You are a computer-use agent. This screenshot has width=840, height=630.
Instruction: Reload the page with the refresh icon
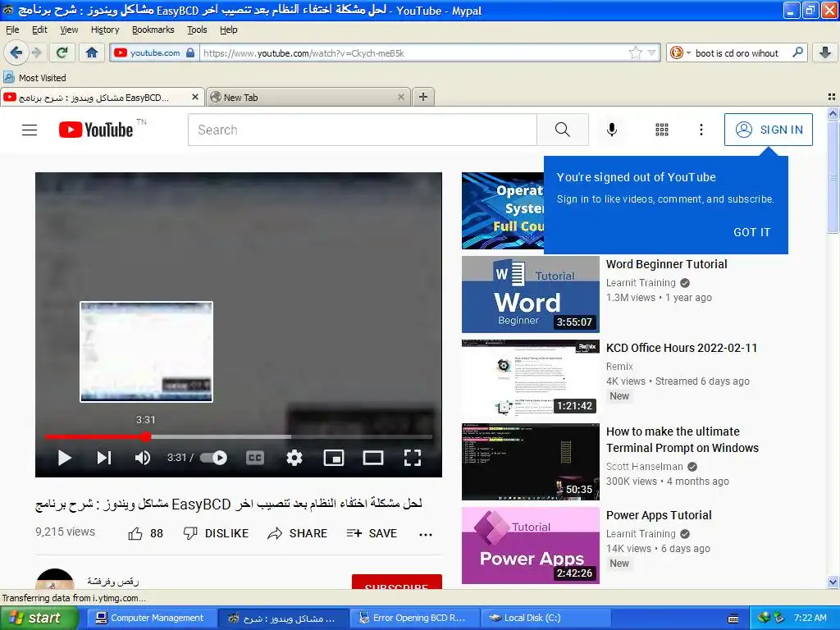pos(62,52)
